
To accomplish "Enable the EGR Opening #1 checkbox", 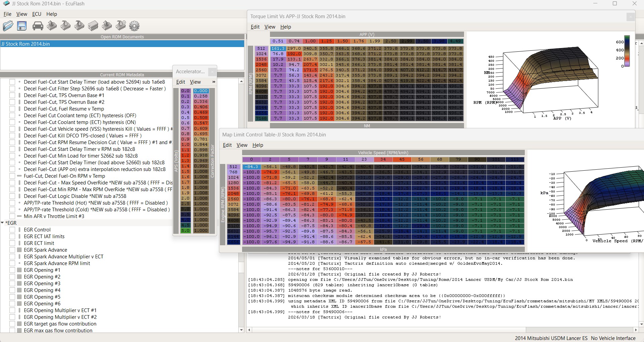I will tap(12, 270).
